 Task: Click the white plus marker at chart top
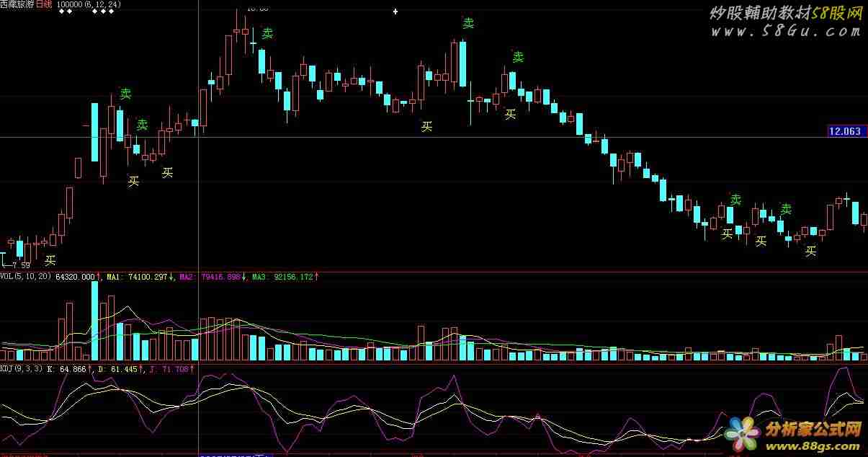tap(395, 12)
